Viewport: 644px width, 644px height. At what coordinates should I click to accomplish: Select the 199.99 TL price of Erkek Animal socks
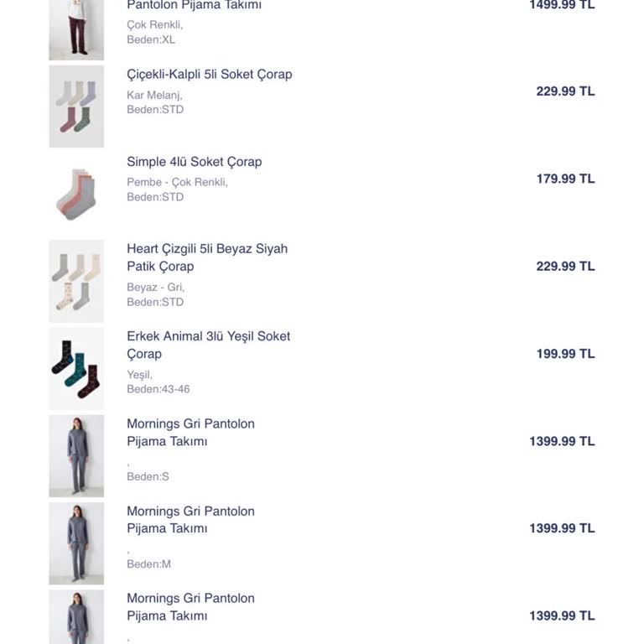[x=565, y=354]
